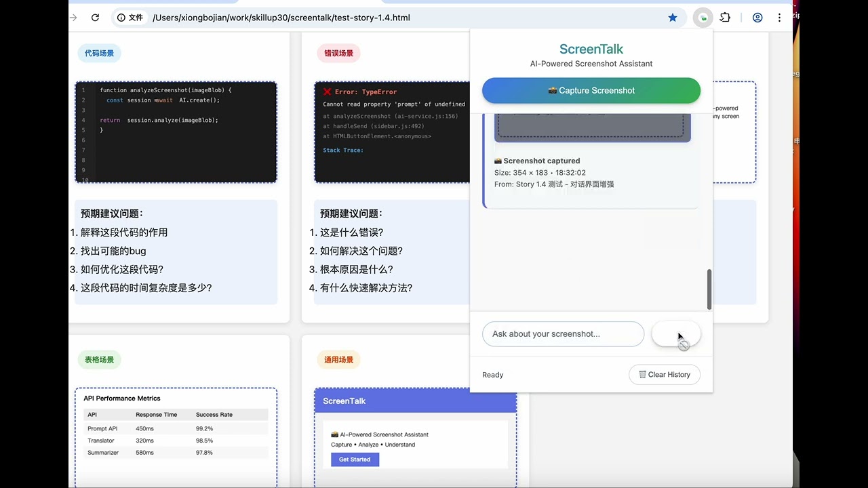Click the 450ms response time cell
The width and height of the screenshot is (868, 488).
point(145,428)
